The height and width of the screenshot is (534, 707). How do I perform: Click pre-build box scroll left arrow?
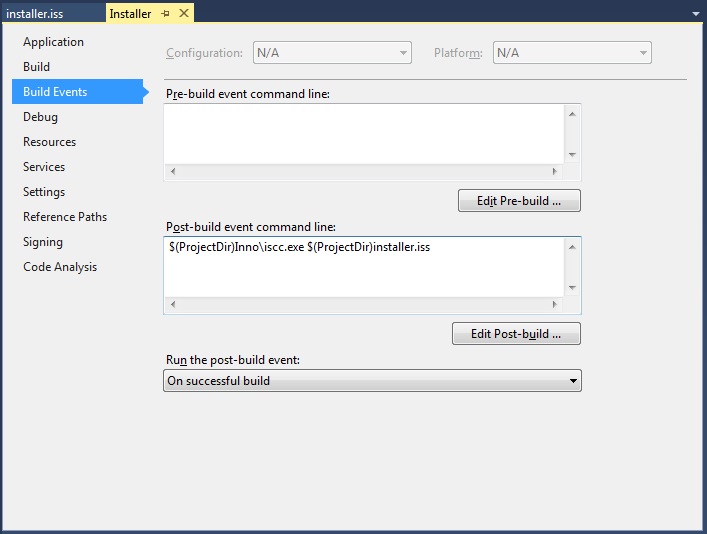point(173,171)
